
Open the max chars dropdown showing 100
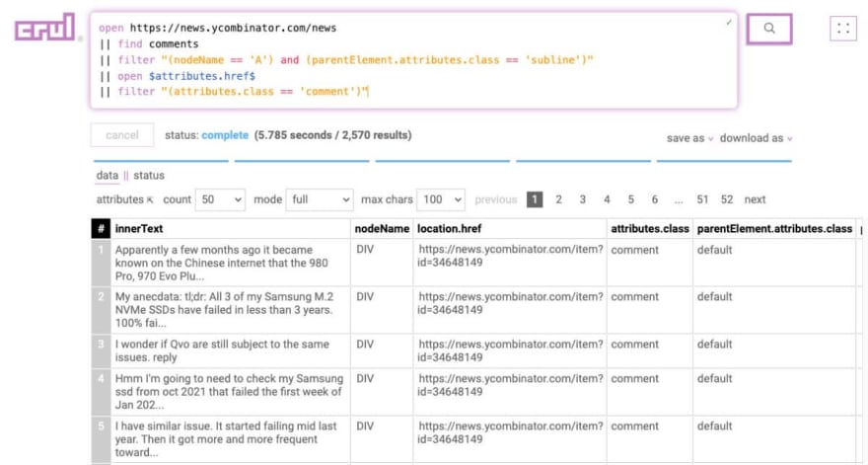tap(441, 199)
